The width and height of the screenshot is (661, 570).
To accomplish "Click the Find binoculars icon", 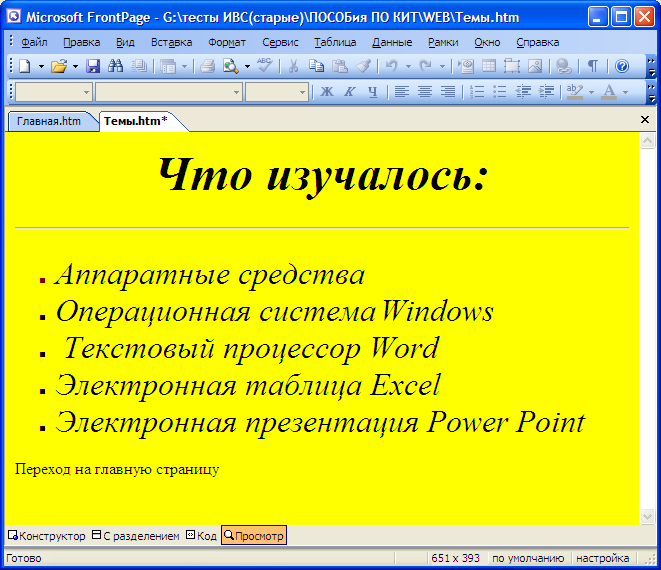I will tap(116, 66).
